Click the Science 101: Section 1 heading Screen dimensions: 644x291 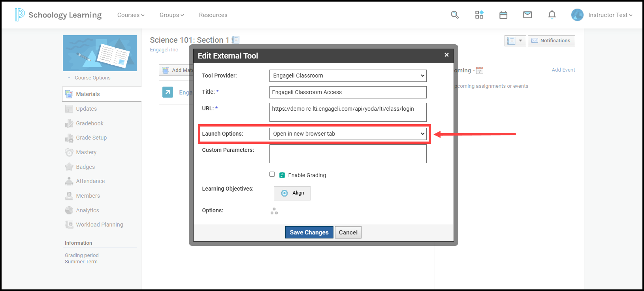click(190, 40)
